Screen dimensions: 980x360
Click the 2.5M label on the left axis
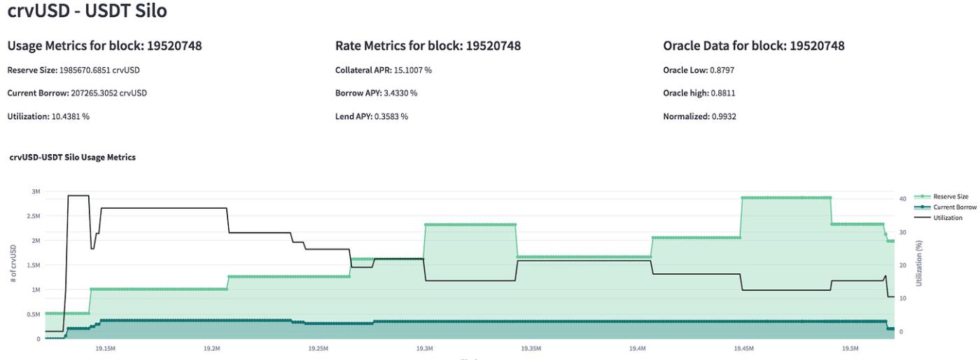click(x=34, y=216)
